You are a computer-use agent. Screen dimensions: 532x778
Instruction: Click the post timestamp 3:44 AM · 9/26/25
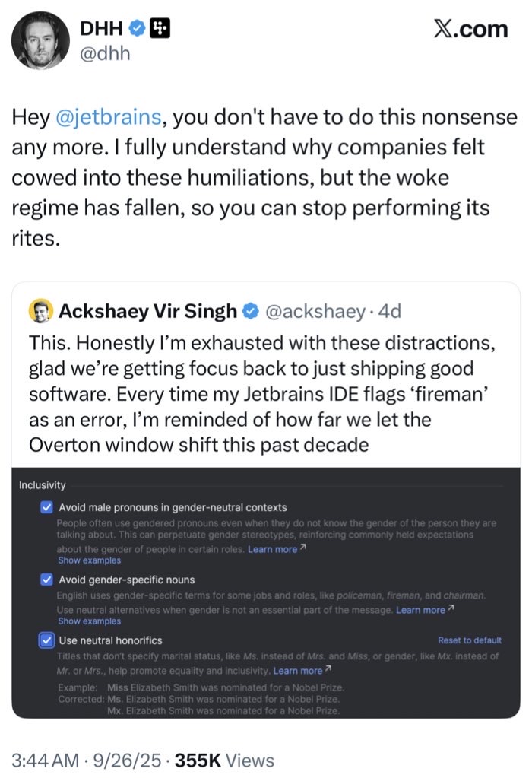point(87,761)
